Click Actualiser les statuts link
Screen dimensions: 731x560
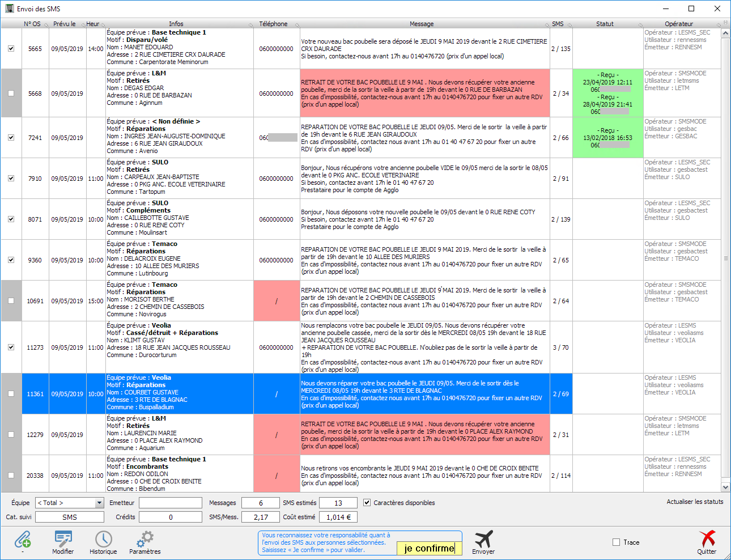point(695,502)
